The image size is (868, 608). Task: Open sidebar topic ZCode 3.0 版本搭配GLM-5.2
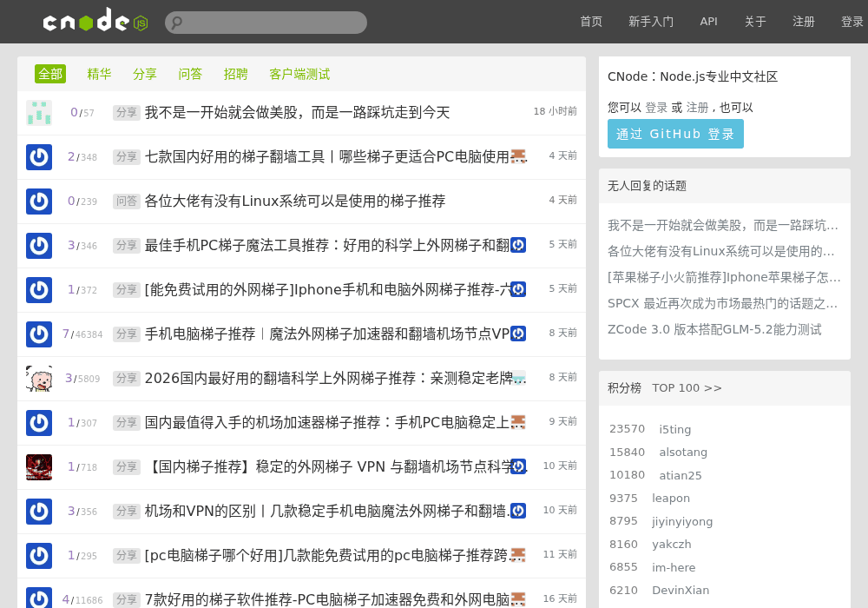(x=714, y=329)
